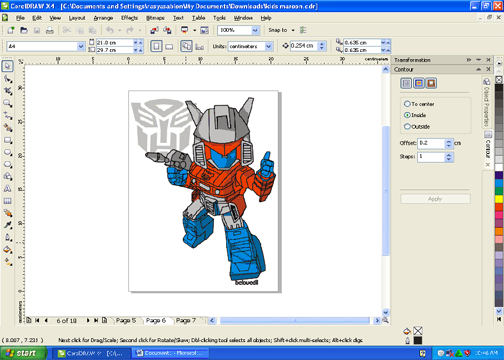Viewport: 504px width, 360px height.
Task: Select the Crop tool in toolbox
Action: [8, 91]
